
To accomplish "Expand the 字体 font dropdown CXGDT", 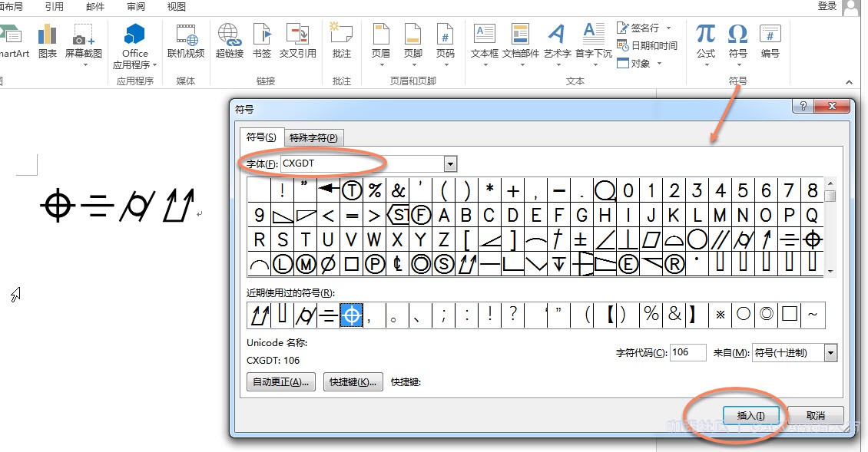I will pos(450,163).
